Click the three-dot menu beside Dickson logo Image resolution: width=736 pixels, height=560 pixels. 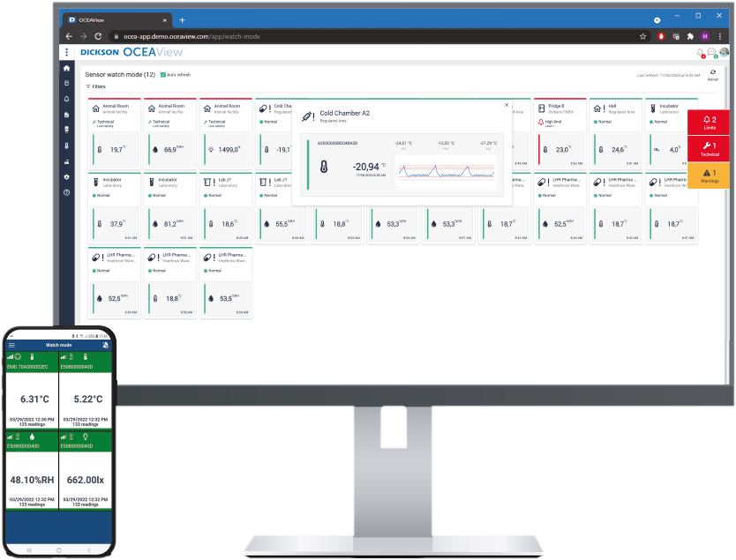pos(67,52)
